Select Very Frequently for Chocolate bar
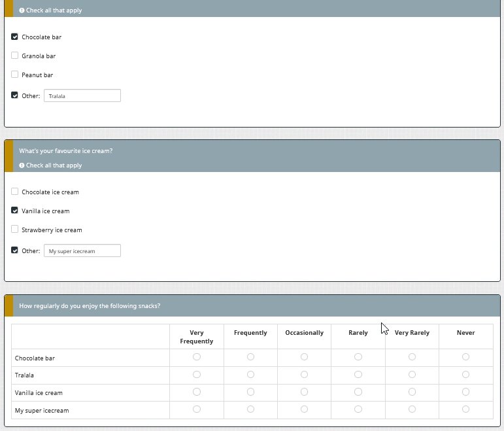Viewport: 504px width, 431px height. 197,357
